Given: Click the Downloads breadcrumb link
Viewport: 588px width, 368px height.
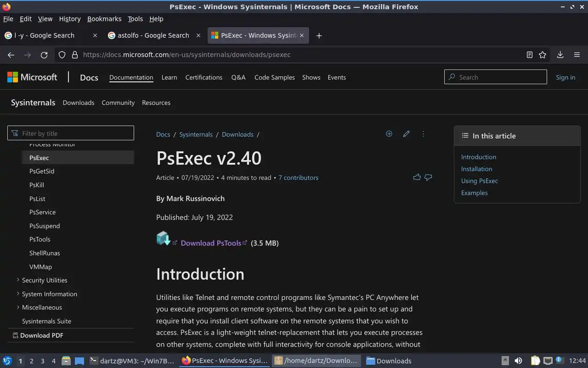Looking at the screenshot, I should (237, 134).
